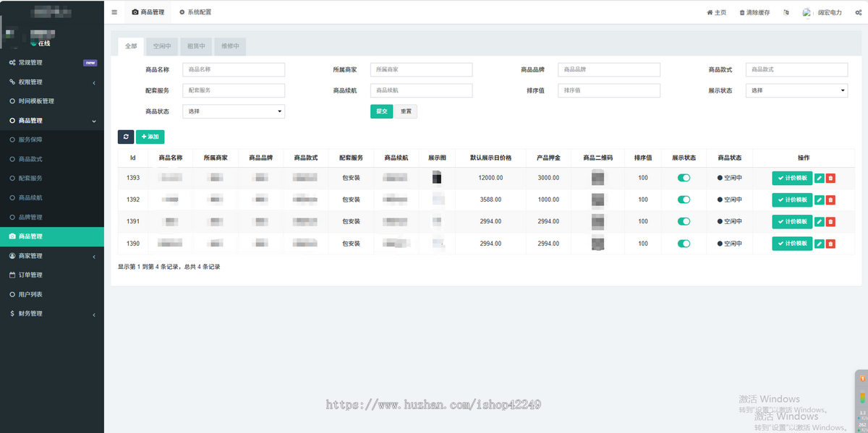Toggle the 展示状态 switch for row 1391
The height and width of the screenshot is (433, 868).
click(684, 222)
